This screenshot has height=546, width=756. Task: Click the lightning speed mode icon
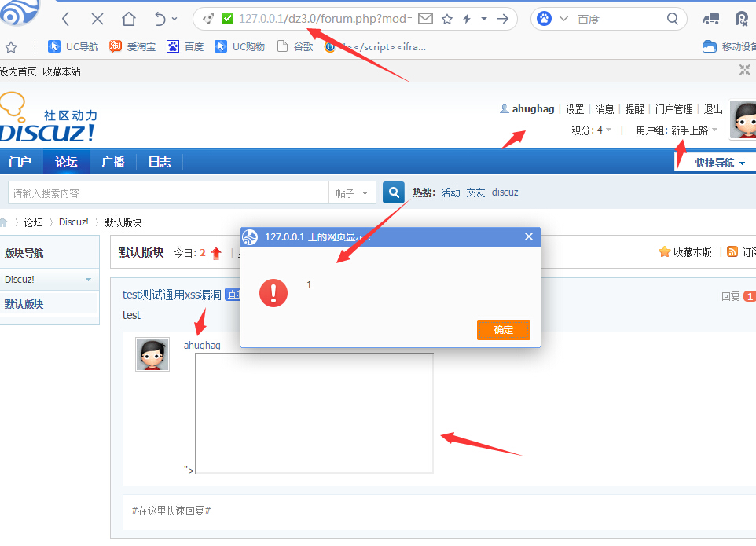[x=467, y=20]
